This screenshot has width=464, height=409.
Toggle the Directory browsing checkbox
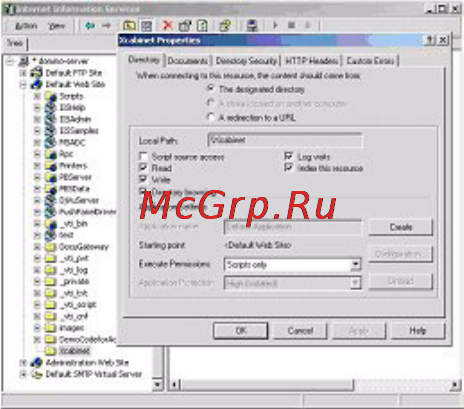[143, 191]
